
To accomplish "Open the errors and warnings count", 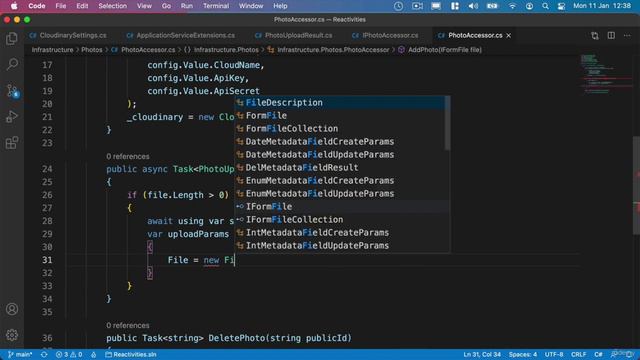I will (x=69, y=354).
